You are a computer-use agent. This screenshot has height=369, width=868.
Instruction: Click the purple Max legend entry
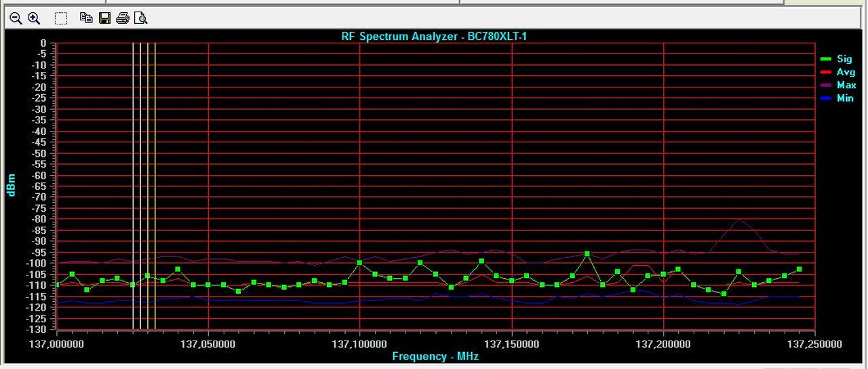pos(838,85)
